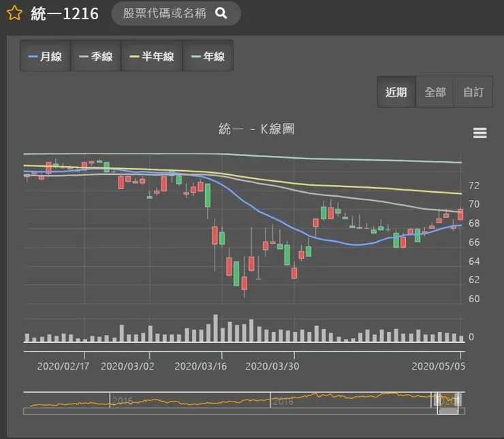Viewport: 504px width, 439px height.
Task: Click the last candlestick at 2020/05/05
Action: (x=460, y=214)
